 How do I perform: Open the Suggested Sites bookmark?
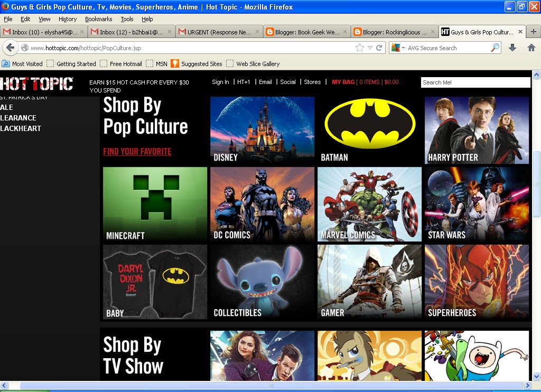pos(197,64)
